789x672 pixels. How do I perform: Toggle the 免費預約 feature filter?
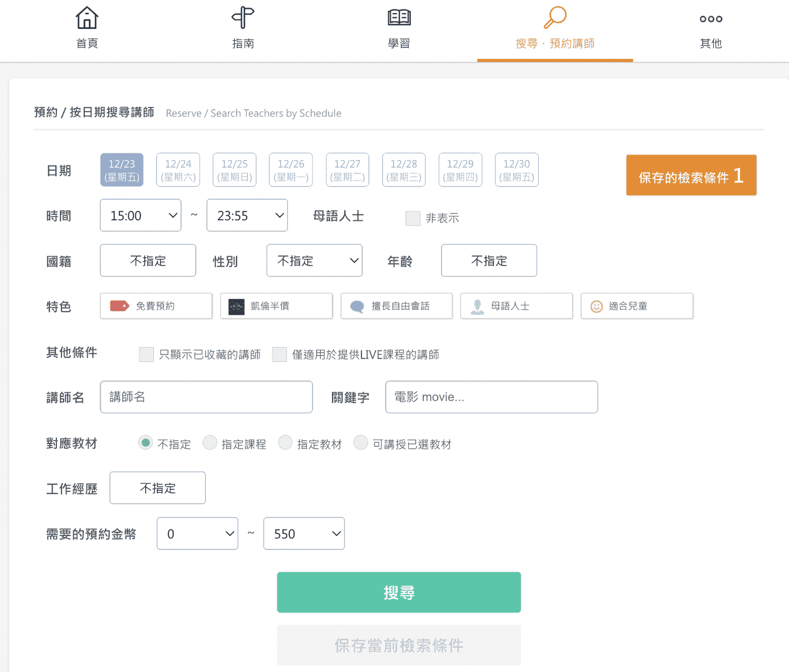tap(156, 306)
